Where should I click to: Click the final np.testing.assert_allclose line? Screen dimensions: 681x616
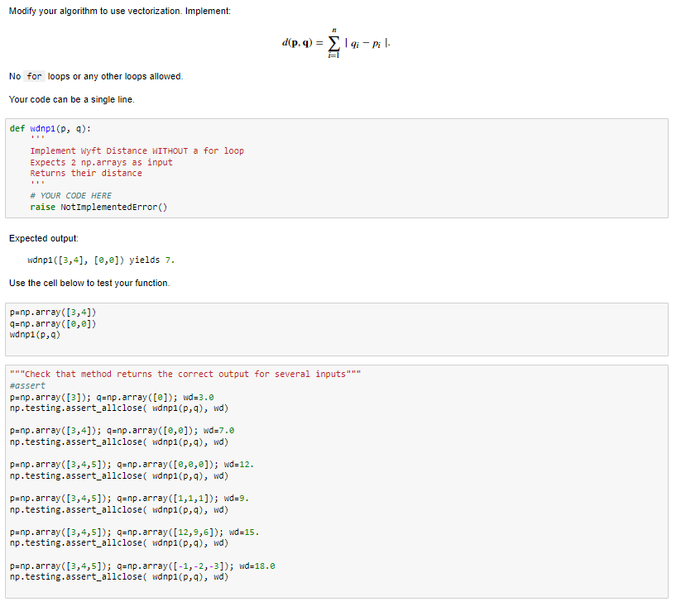tap(119, 577)
